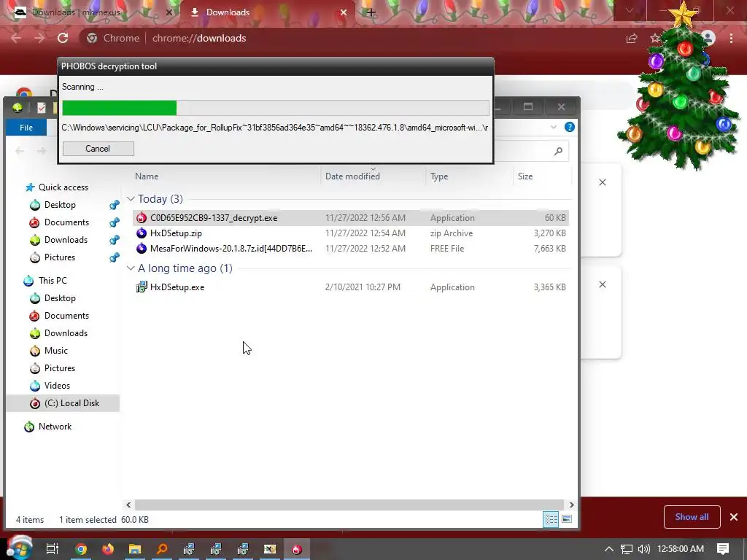Close the Downloads | mh-nexus Chrome tab
This screenshot has width=747, height=560.
click(x=169, y=12)
